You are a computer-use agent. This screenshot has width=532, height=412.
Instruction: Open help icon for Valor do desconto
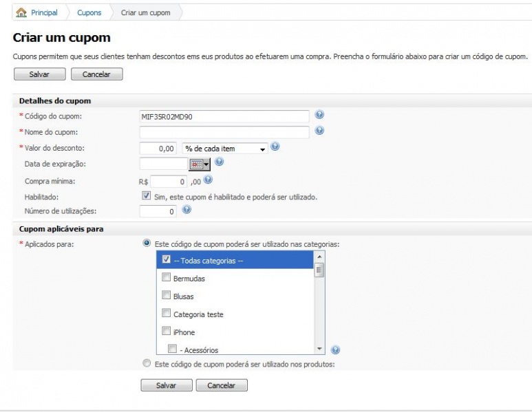pos(275,147)
